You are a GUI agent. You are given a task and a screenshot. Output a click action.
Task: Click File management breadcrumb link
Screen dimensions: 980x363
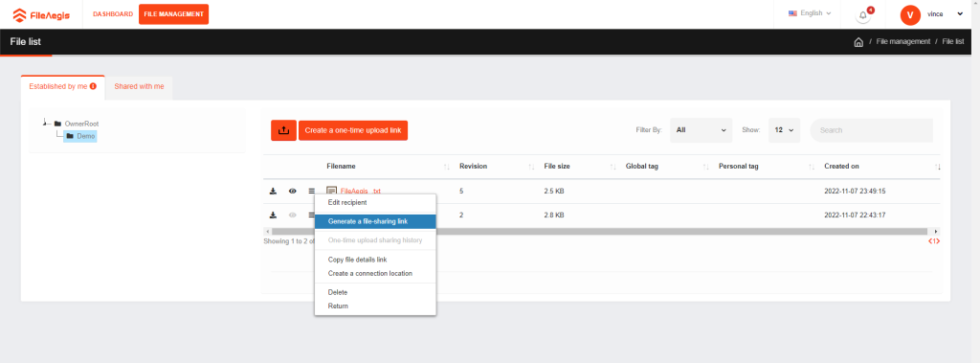pos(903,42)
